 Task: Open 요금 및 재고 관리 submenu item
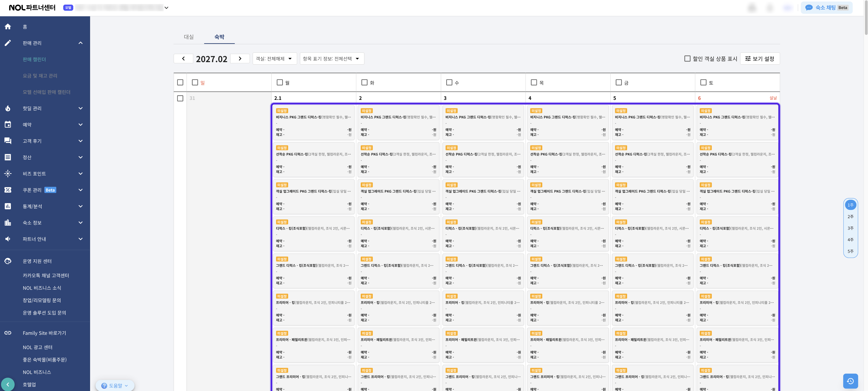(x=40, y=75)
